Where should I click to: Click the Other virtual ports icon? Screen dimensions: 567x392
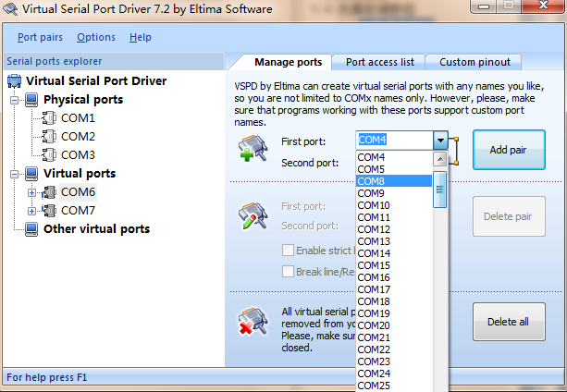click(x=31, y=229)
